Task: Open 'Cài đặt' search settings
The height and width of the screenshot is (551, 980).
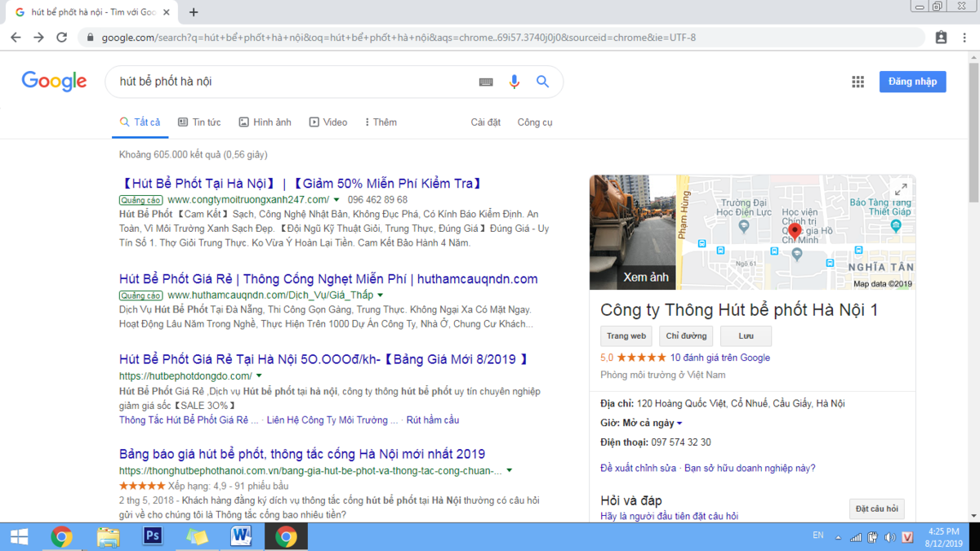Action: coord(486,122)
